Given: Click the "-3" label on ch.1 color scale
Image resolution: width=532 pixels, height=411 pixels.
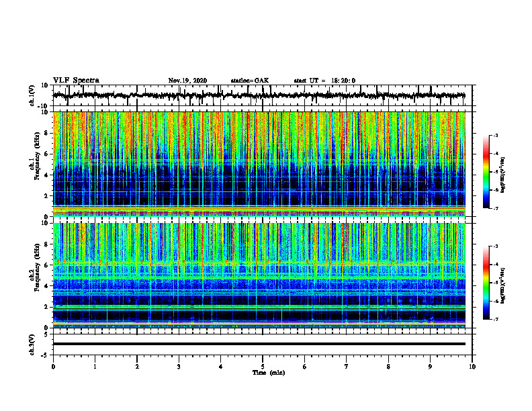Looking at the screenshot, I should [496, 135].
